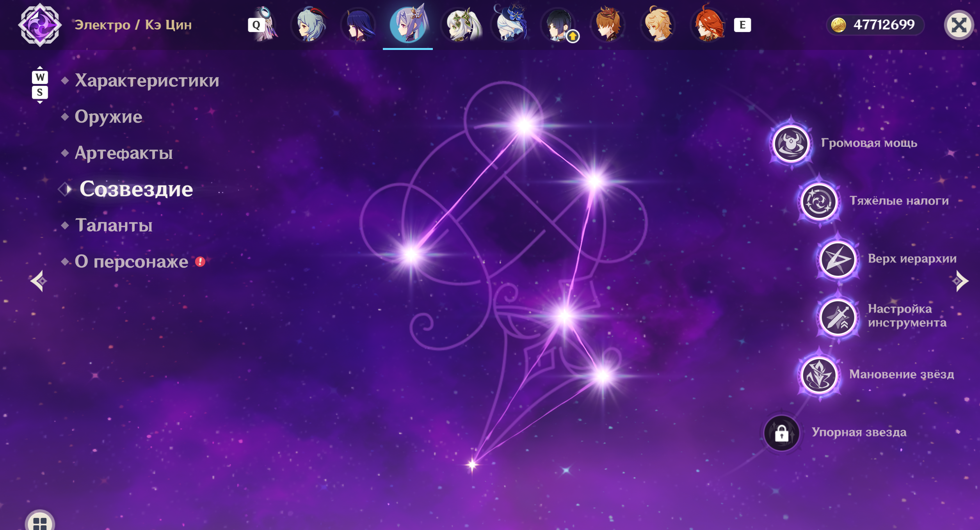Click the Упорная звезда label text
Screen dimensions: 980x530
[859, 432]
